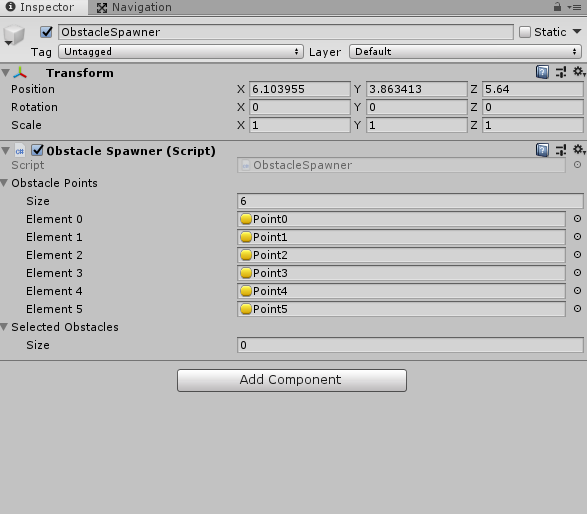Open object picker for Element 1

click(x=577, y=237)
